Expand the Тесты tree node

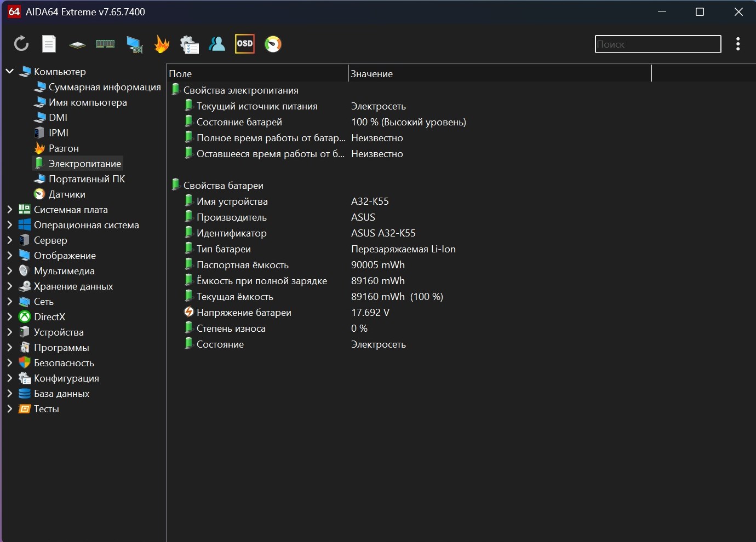(x=10, y=408)
